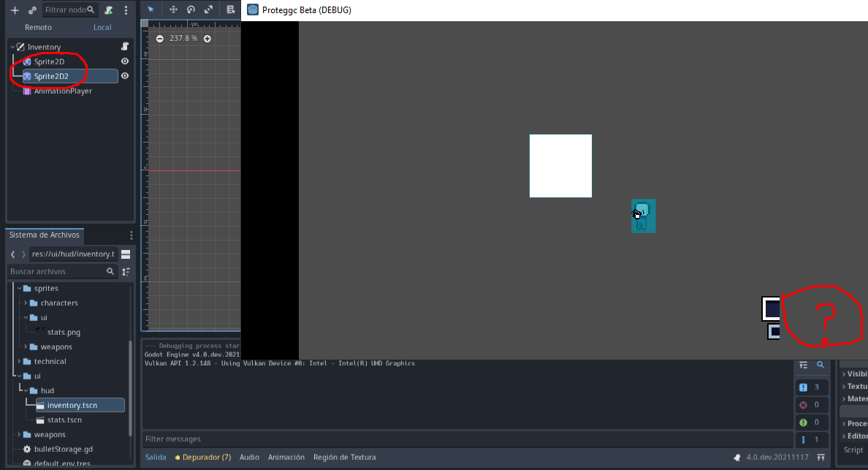The width and height of the screenshot is (868, 470).
Task: Toggle visibility of Sprite2D2 node
Action: [x=125, y=76]
